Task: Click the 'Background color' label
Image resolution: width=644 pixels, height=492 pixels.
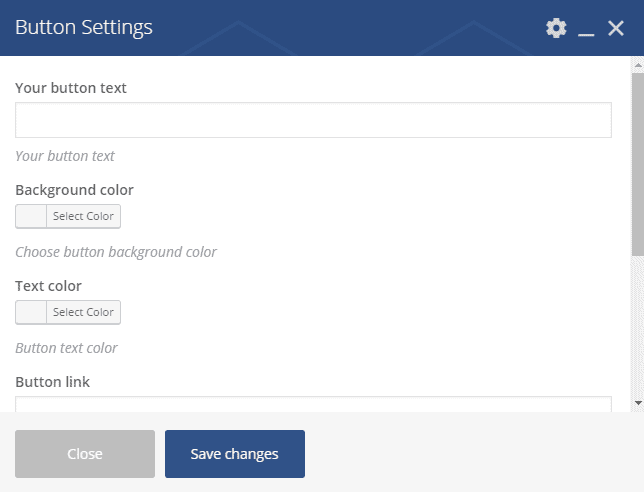Action: [x=74, y=190]
